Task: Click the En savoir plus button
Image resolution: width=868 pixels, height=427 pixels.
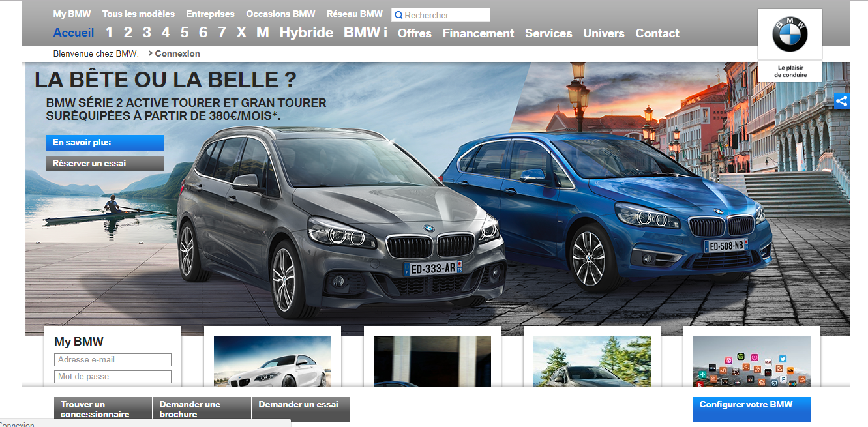Action: coord(105,143)
